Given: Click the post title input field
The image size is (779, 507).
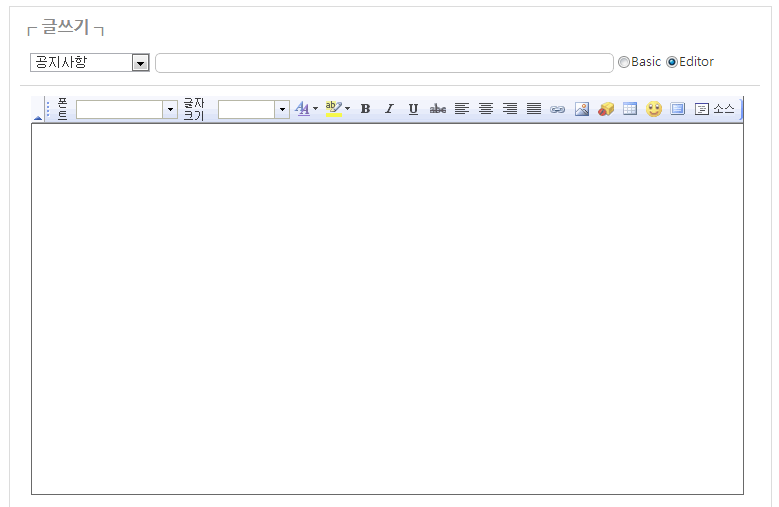Looking at the screenshot, I should point(384,63).
